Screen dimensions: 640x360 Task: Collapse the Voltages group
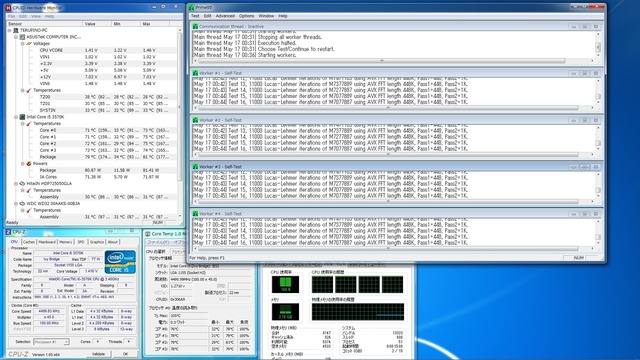click(22, 43)
